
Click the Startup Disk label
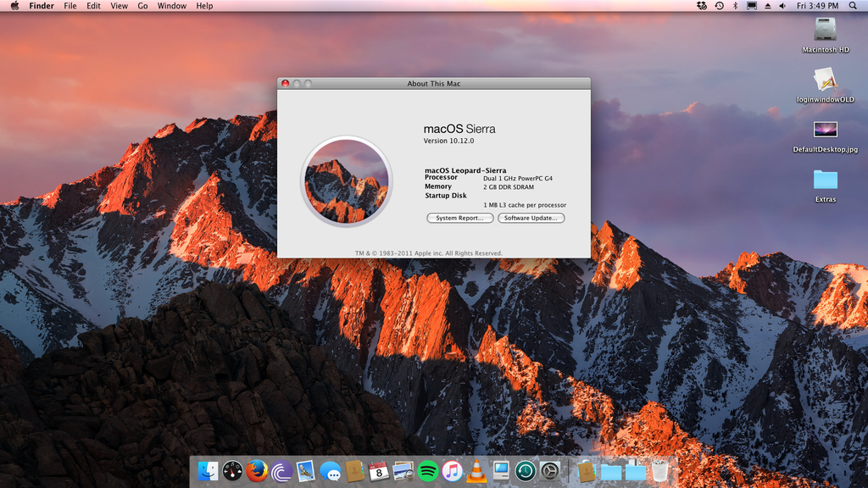(446, 196)
